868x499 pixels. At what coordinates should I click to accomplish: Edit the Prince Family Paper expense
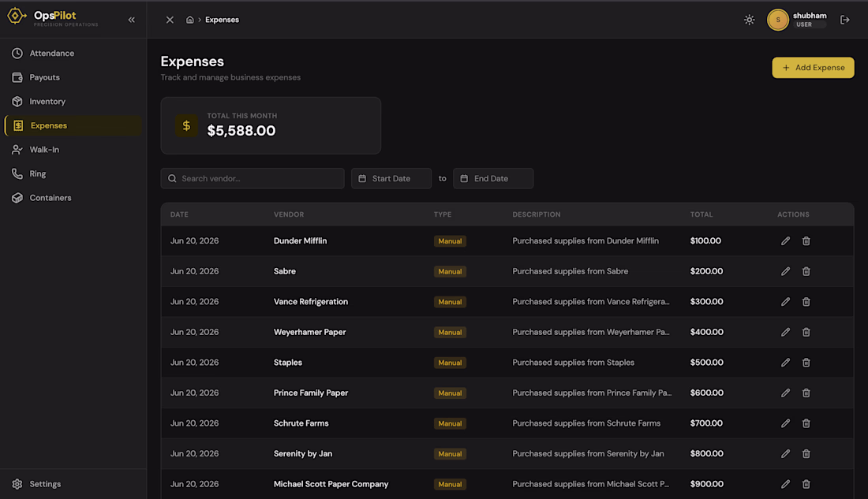point(785,393)
